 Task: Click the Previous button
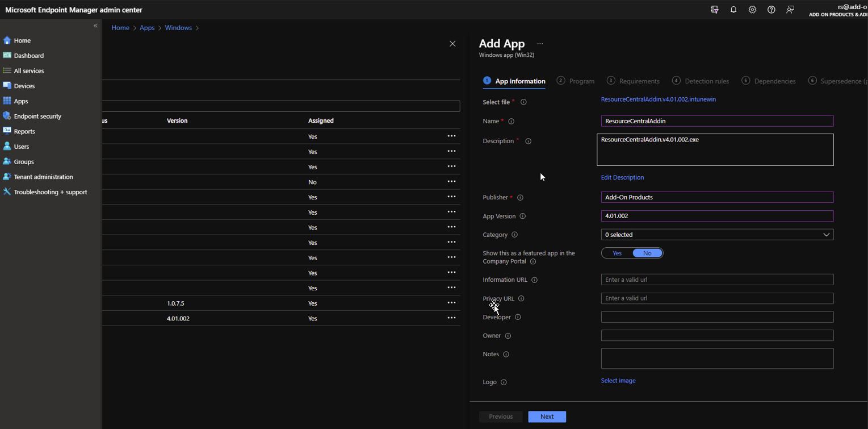501,416
